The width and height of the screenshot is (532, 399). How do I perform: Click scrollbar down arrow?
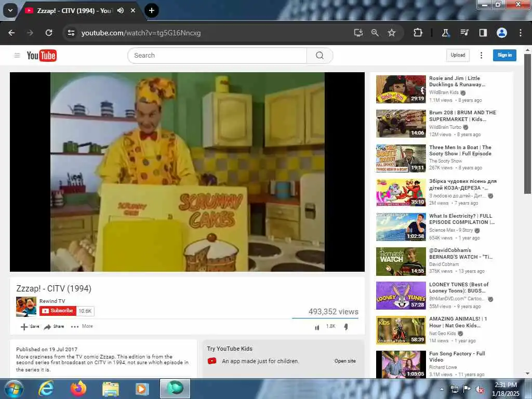527,374
